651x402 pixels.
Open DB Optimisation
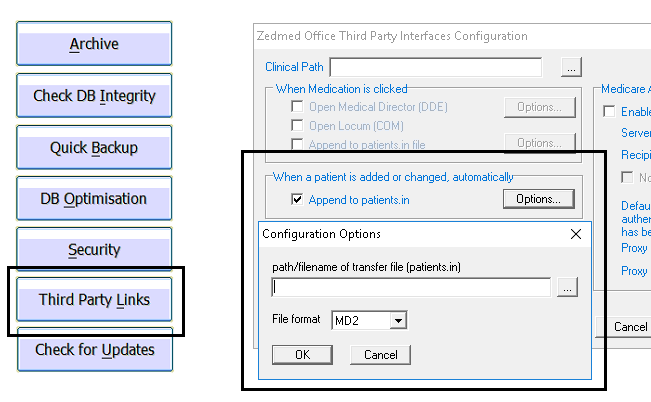pos(94,199)
